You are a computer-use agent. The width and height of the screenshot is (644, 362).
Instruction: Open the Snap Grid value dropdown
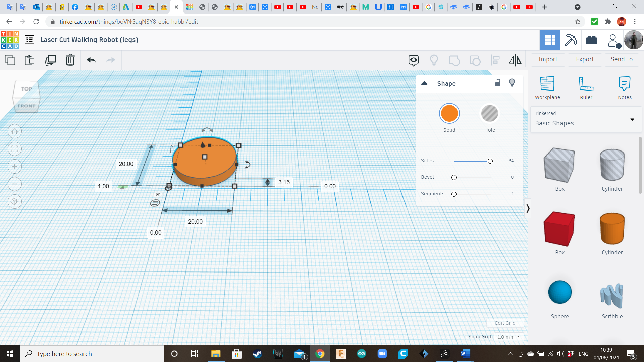(508, 337)
